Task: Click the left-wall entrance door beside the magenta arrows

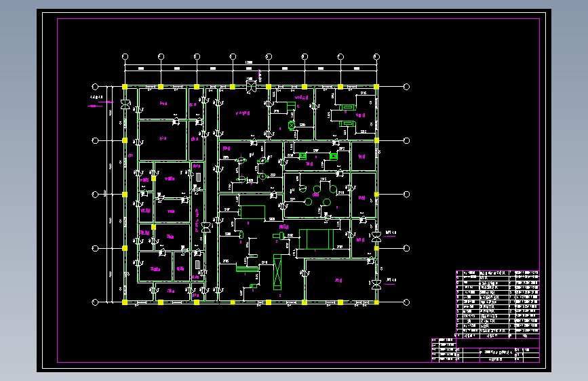Action: 125,104
